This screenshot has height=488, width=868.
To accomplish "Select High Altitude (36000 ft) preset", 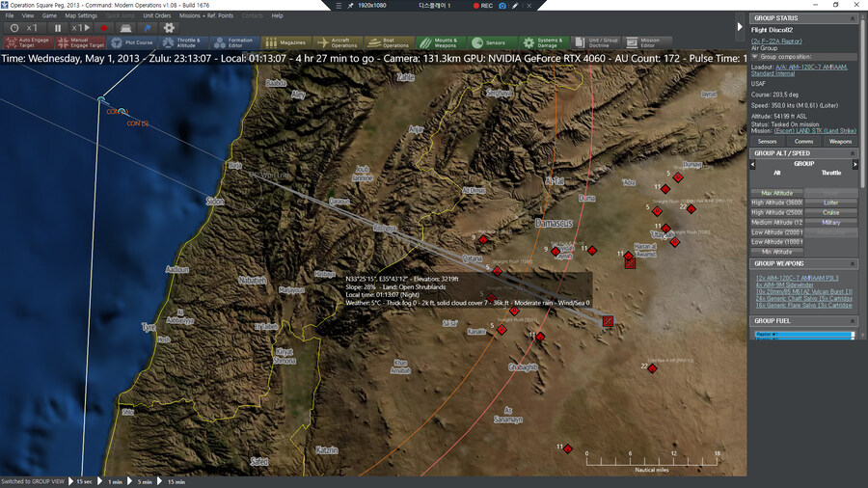I will click(x=776, y=203).
